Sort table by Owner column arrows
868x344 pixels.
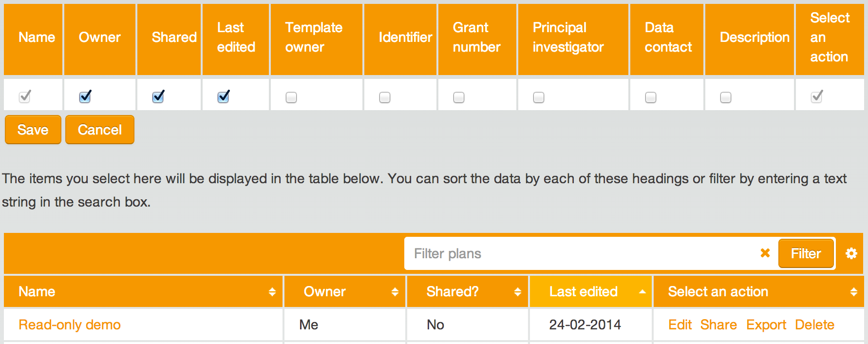pyautogui.click(x=395, y=292)
